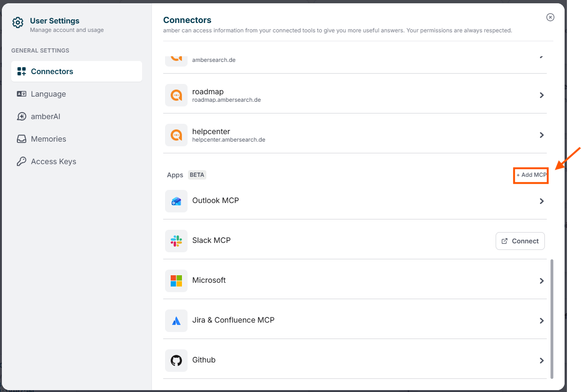Click the roadmap connector name

[208, 91]
